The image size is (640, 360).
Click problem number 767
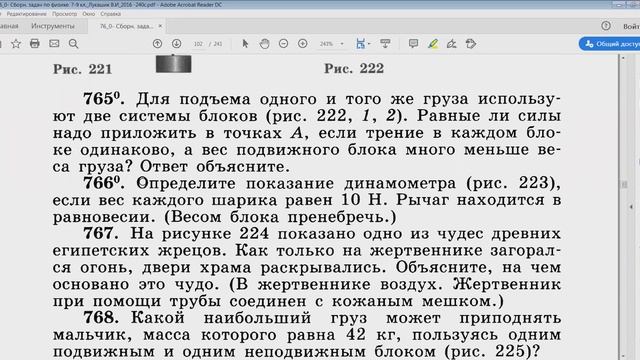point(101,233)
